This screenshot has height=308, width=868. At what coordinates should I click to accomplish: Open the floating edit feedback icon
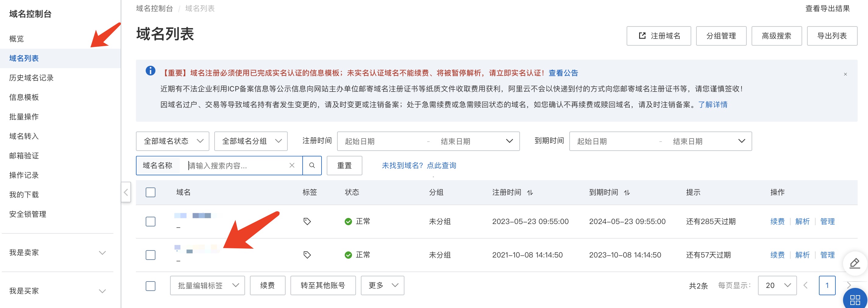point(855,263)
